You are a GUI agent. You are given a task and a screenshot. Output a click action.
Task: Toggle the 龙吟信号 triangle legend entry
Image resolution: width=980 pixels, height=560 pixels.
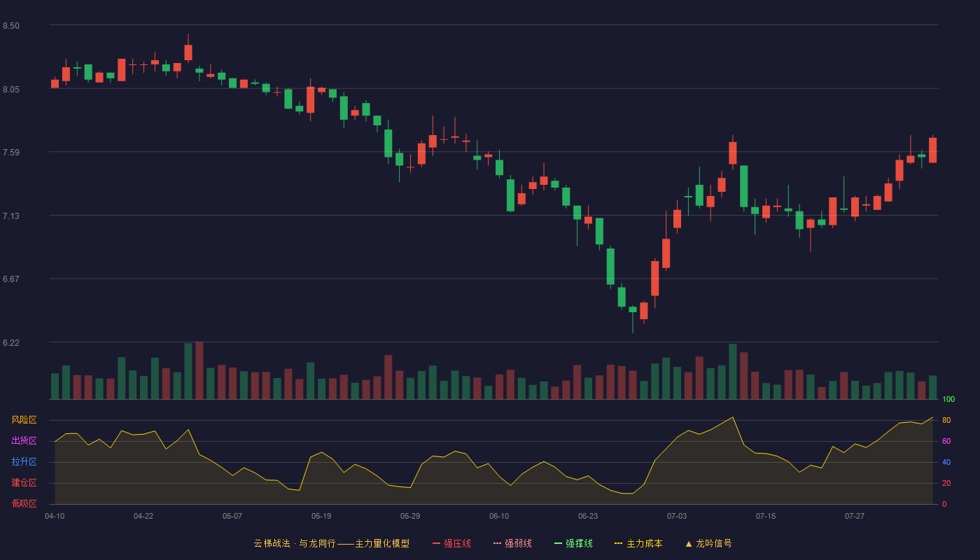pyautogui.click(x=708, y=543)
